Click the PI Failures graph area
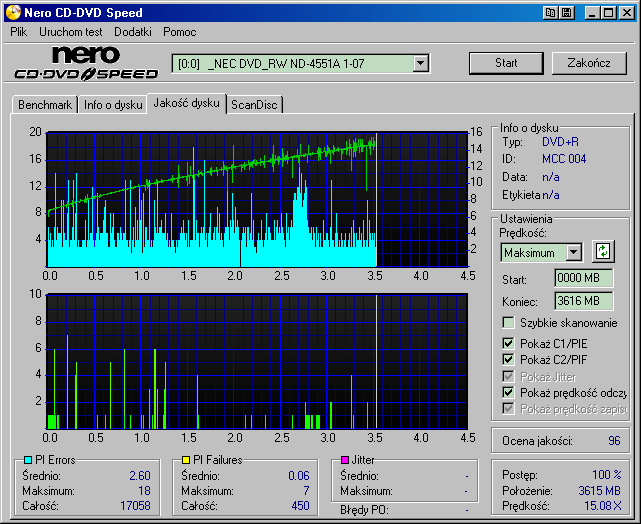This screenshot has height=524, width=641. point(257,361)
